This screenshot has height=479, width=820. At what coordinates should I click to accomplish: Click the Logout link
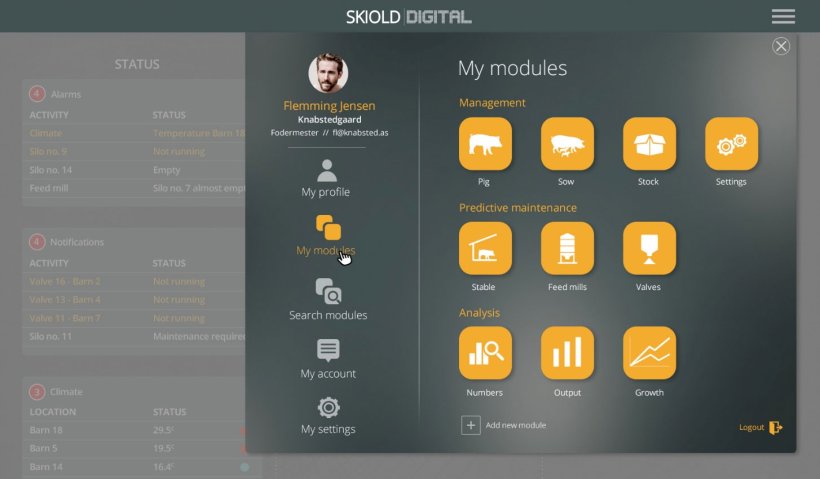[751, 427]
